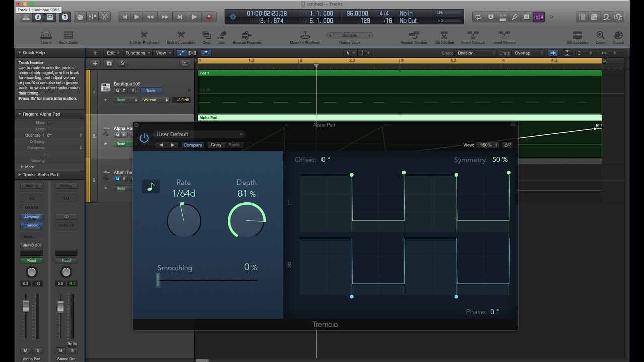Click the red Record button
Viewport: 644px width, 362px height.
tap(209, 17)
